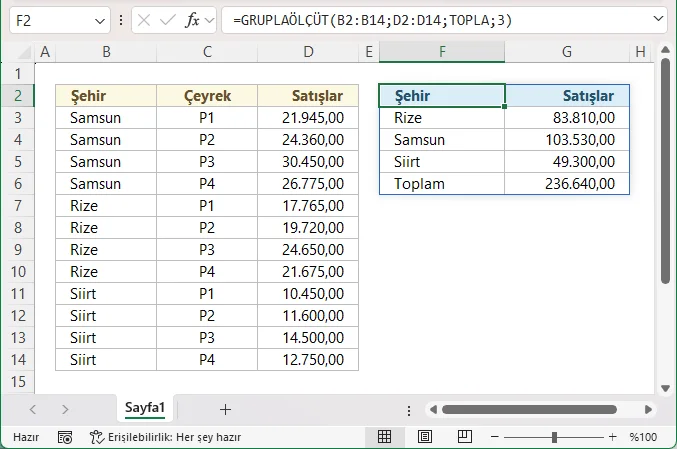Viewport: 677px width, 449px height.
Task: Go to the next sheet arrow
Action: pos(65,409)
